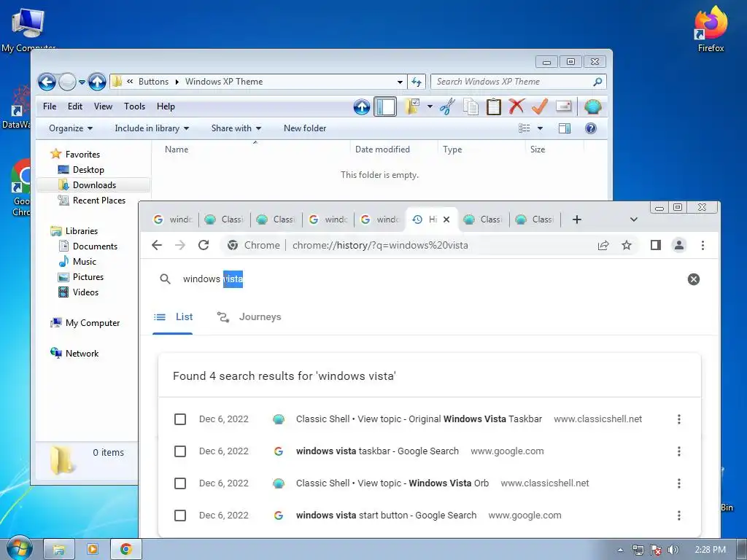Open recent pages dropdown beside Forward button
The width and height of the screenshot is (747, 560).
pos(82,82)
